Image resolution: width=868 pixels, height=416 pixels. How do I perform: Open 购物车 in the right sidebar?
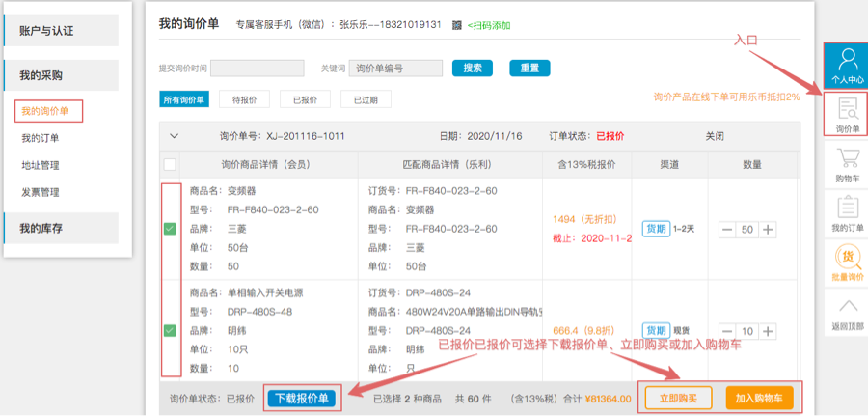pyautogui.click(x=846, y=164)
